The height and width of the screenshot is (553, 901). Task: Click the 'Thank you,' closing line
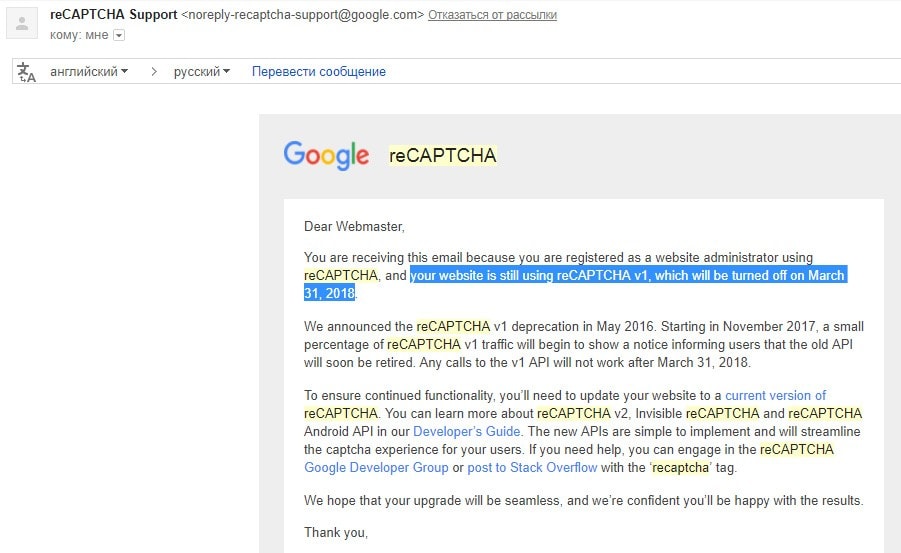(x=336, y=532)
